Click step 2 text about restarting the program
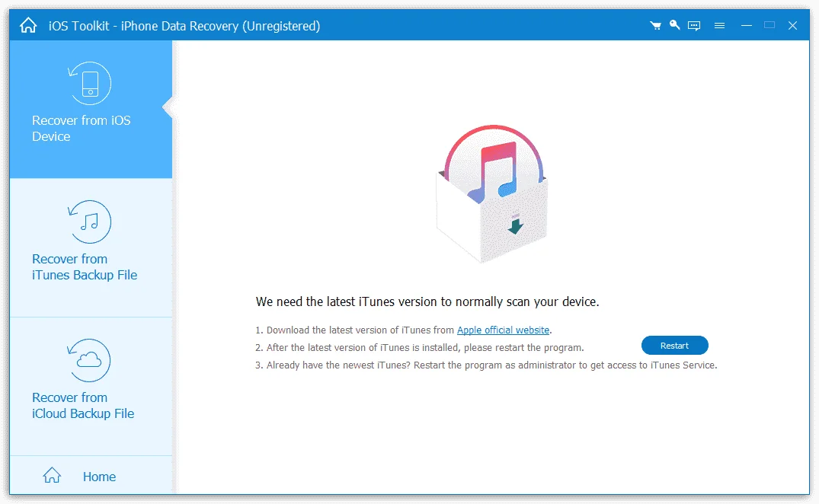Viewport: 819px width, 504px height. tap(420, 347)
